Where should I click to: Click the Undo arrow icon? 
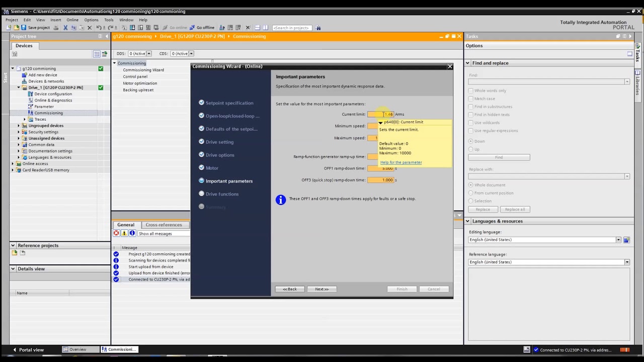click(x=99, y=28)
